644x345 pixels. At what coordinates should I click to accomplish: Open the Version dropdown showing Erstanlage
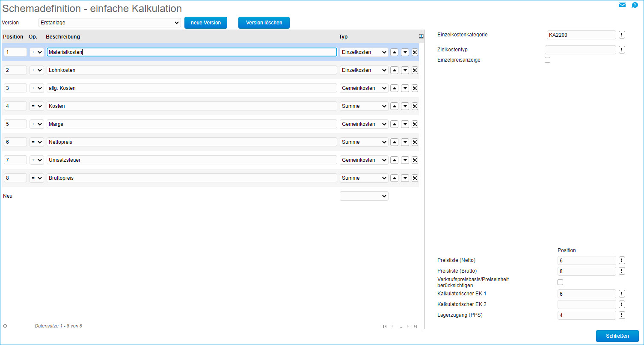(110, 23)
